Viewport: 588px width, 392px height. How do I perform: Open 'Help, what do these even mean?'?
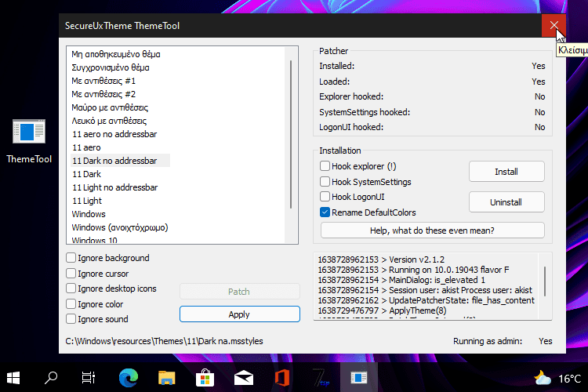coord(432,230)
